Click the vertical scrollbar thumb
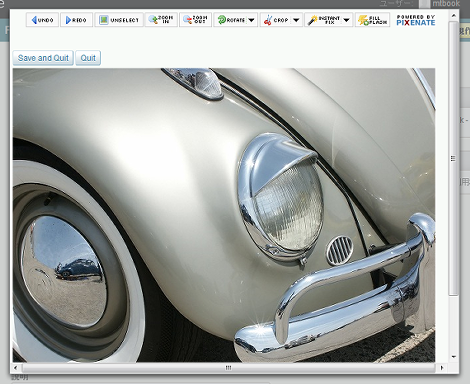The image size is (470, 384). [x=453, y=158]
